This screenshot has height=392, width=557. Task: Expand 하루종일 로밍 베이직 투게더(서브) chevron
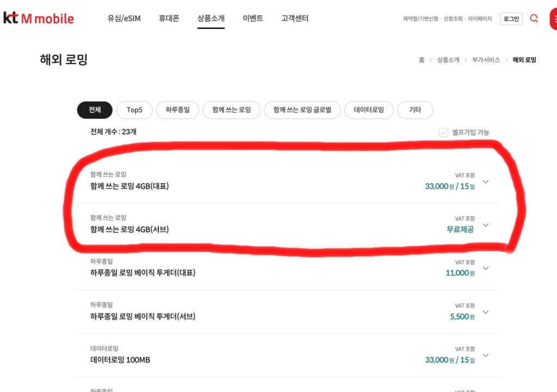pos(486,312)
